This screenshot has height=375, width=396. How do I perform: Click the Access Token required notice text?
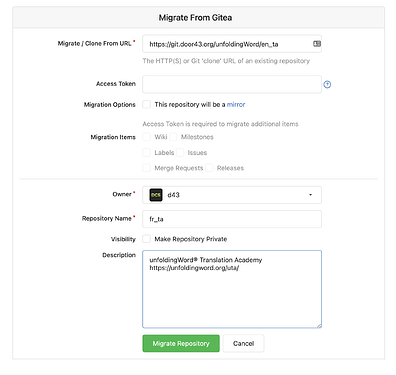point(220,124)
